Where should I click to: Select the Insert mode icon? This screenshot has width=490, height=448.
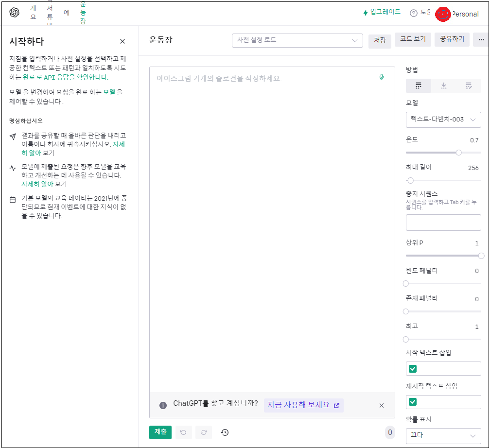443,86
